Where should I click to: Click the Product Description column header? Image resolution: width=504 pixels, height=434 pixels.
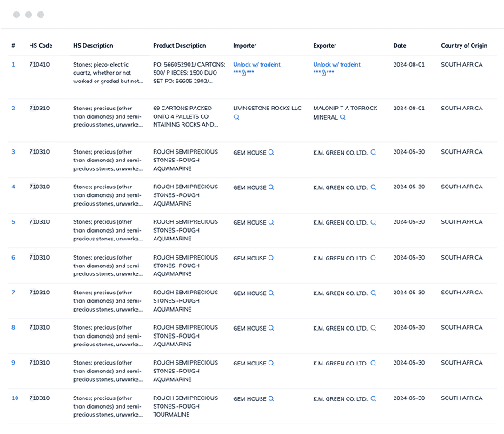click(179, 46)
